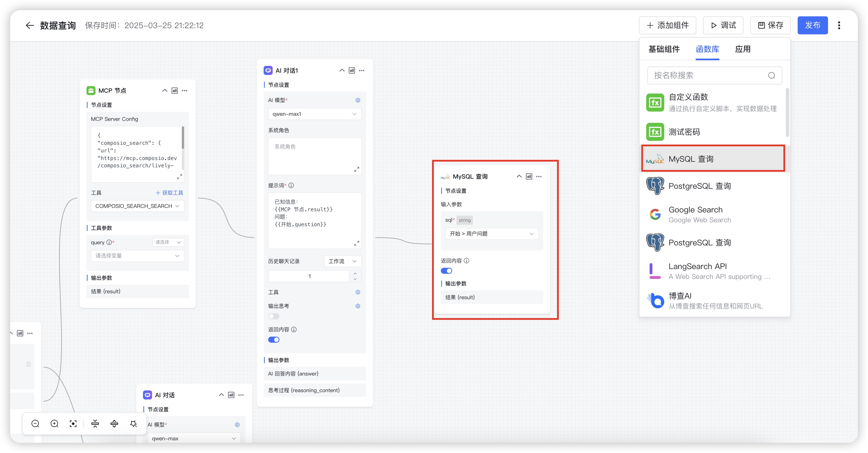
Task: Enable the 输出思考 toggle
Action: click(274, 316)
